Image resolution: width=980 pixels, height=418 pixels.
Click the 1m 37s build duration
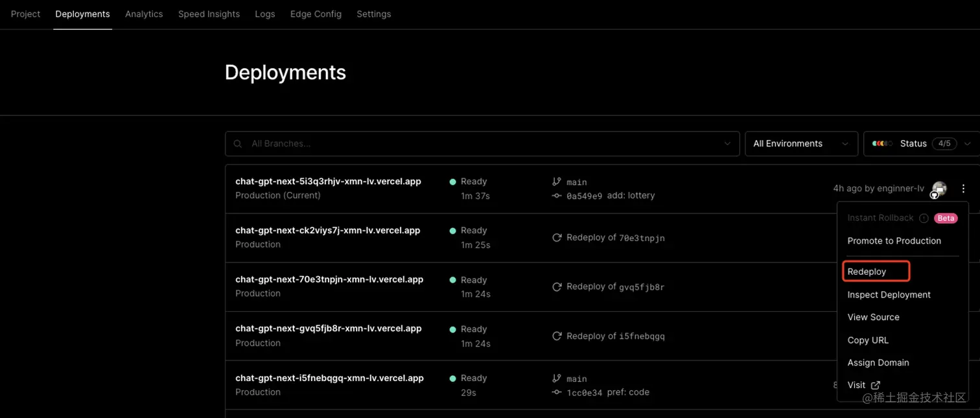click(x=475, y=196)
